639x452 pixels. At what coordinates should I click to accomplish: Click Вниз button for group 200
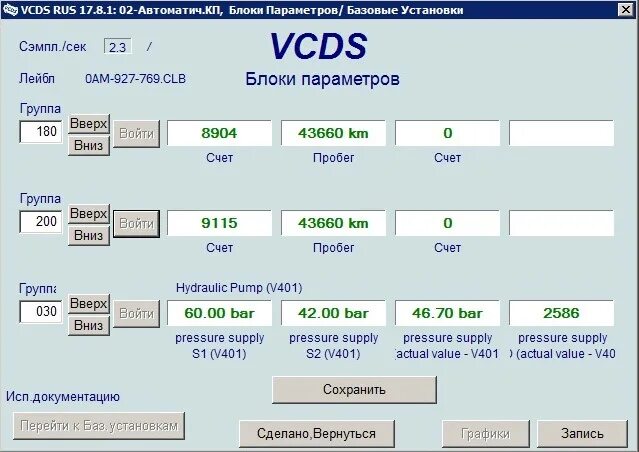coord(89,236)
